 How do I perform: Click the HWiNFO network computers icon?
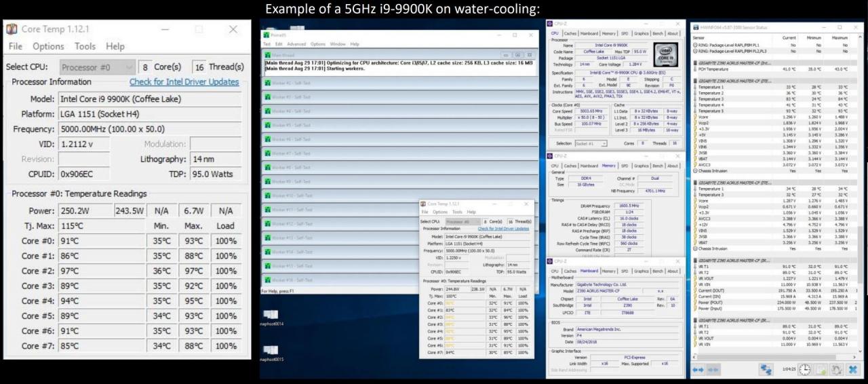(x=766, y=370)
